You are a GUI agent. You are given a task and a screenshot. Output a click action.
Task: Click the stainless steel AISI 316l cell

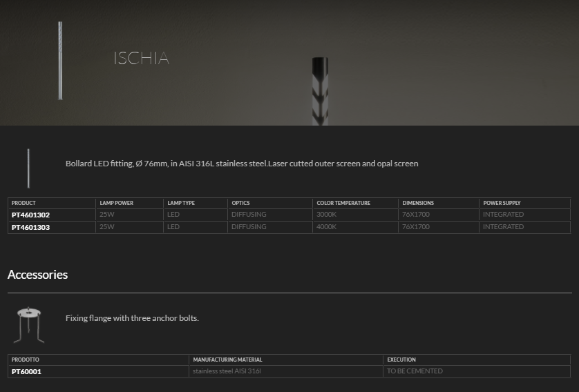(227, 371)
